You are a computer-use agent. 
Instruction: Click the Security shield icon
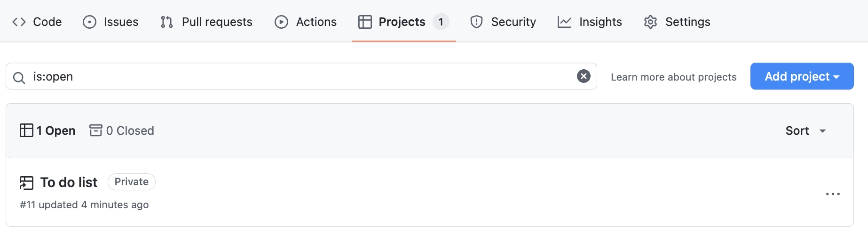click(476, 22)
